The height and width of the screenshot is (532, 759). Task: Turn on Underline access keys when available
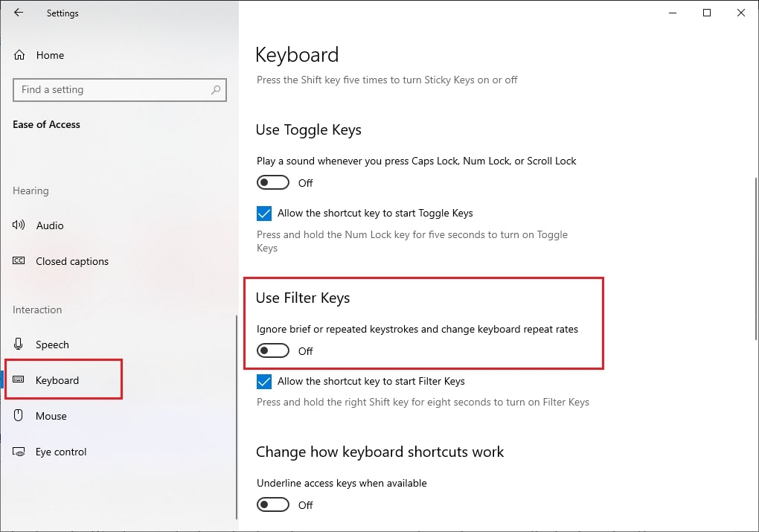272,504
